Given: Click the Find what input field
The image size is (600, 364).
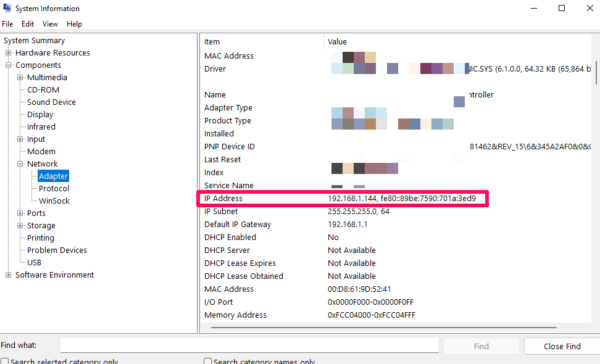Looking at the screenshot, I should (249, 345).
